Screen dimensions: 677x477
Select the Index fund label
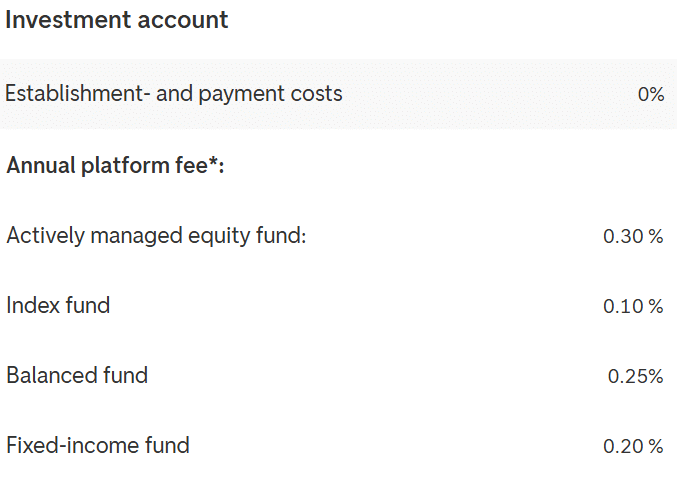pyautogui.click(x=58, y=306)
